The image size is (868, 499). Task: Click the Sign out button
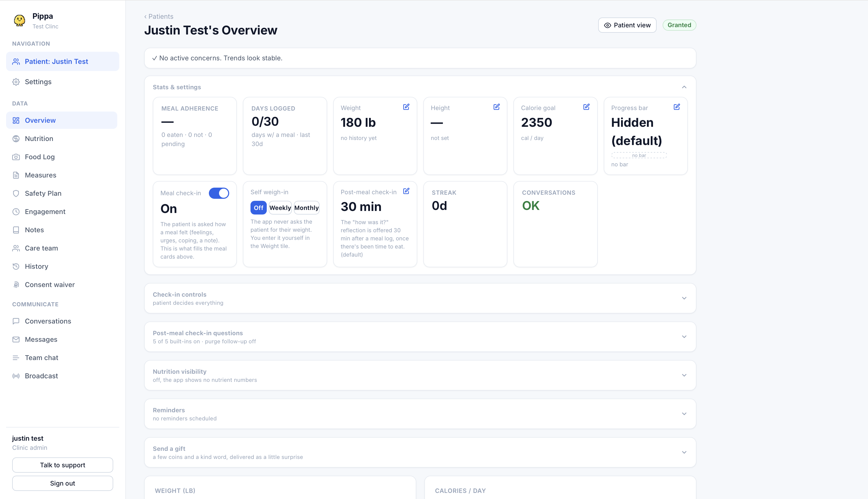click(x=62, y=483)
